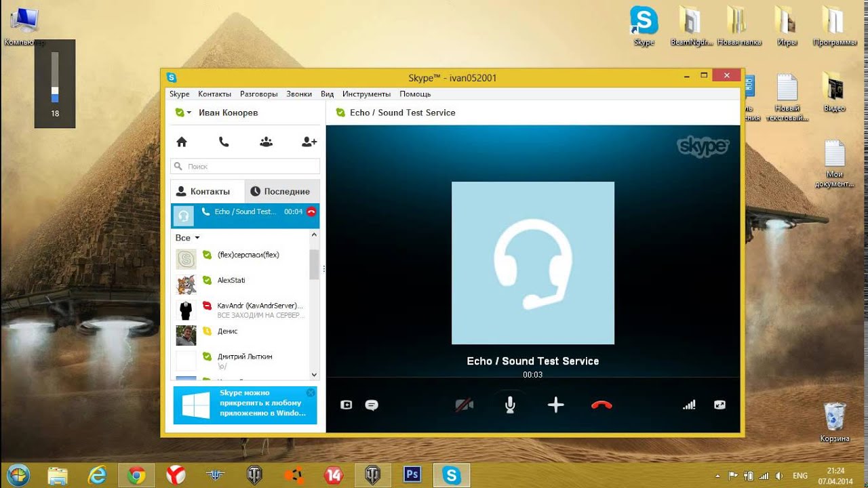Open Yandex browser in taskbar
Image resolution: width=868 pixels, height=488 pixels.
click(x=176, y=476)
